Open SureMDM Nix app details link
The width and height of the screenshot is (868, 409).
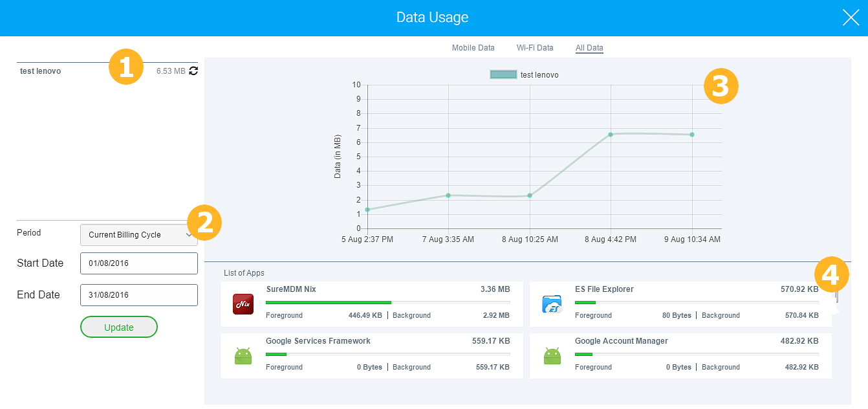[291, 289]
